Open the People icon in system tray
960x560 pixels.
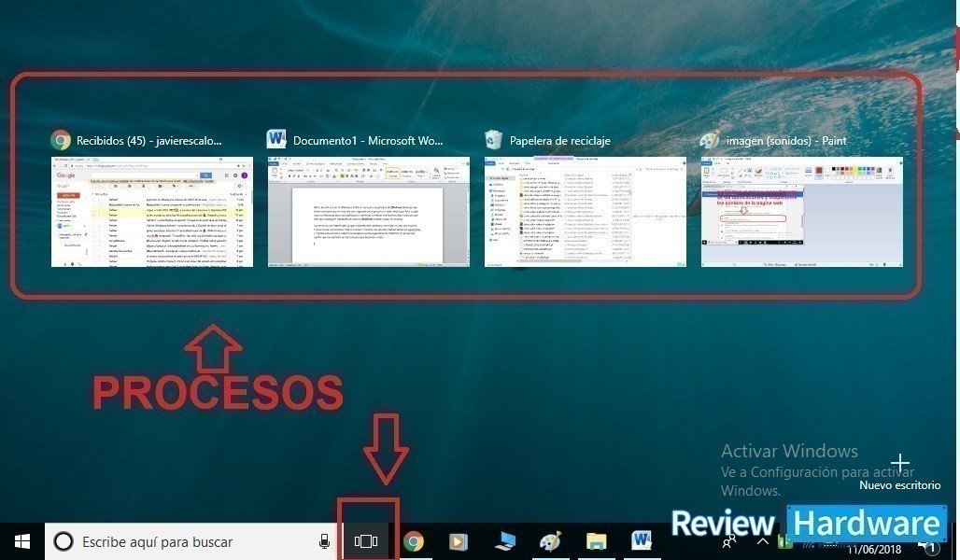coord(729,542)
